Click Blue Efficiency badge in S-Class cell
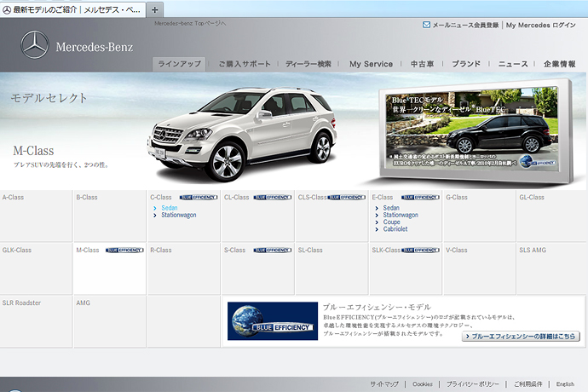This screenshot has height=392, width=588. coord(272,251)
